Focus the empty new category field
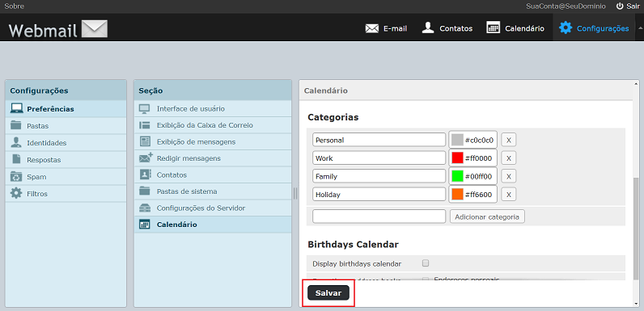 point(379,216)
